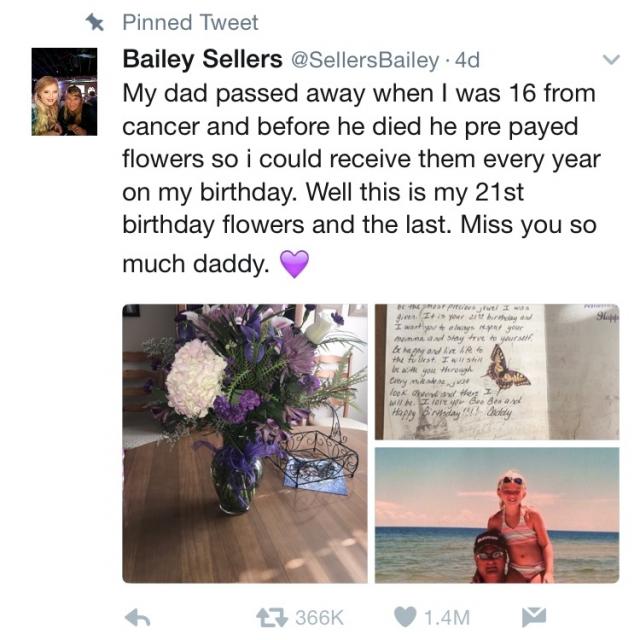Image resolution: width=640 pixels, height=640 pixels.
Task: Show the 366K retweets count
Action: pos(319,618)
